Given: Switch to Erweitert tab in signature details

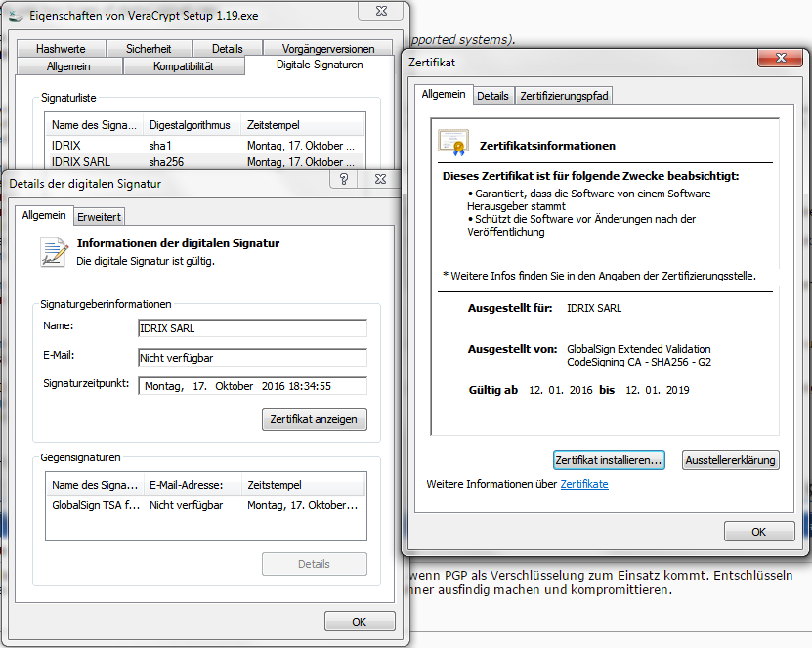Looking at the screenshot, I should coord(99,217).
